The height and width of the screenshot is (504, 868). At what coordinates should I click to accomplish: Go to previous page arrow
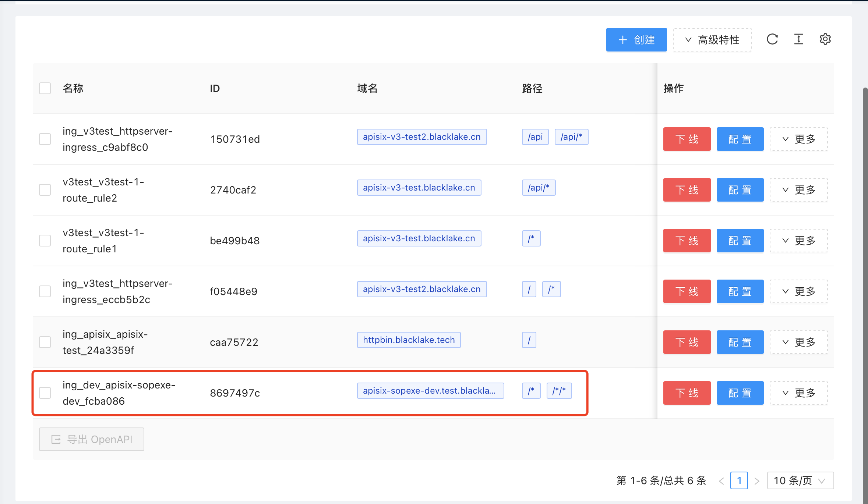721,481
